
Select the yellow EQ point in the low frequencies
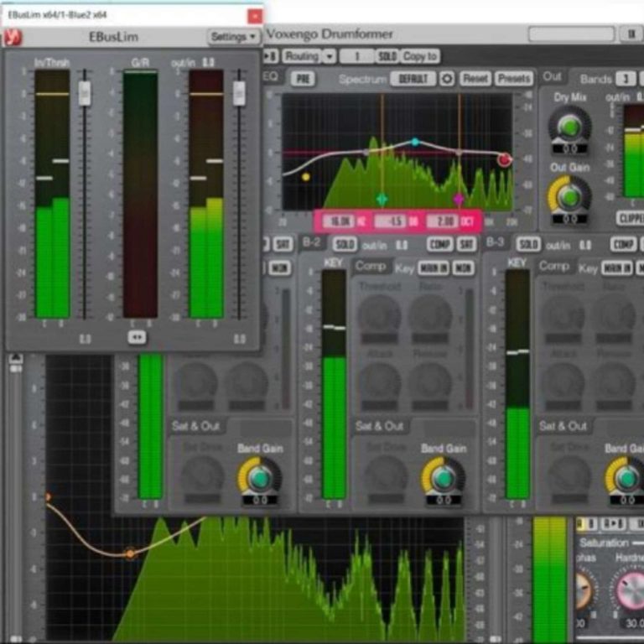pyautogui.click(x=305, y=177)
